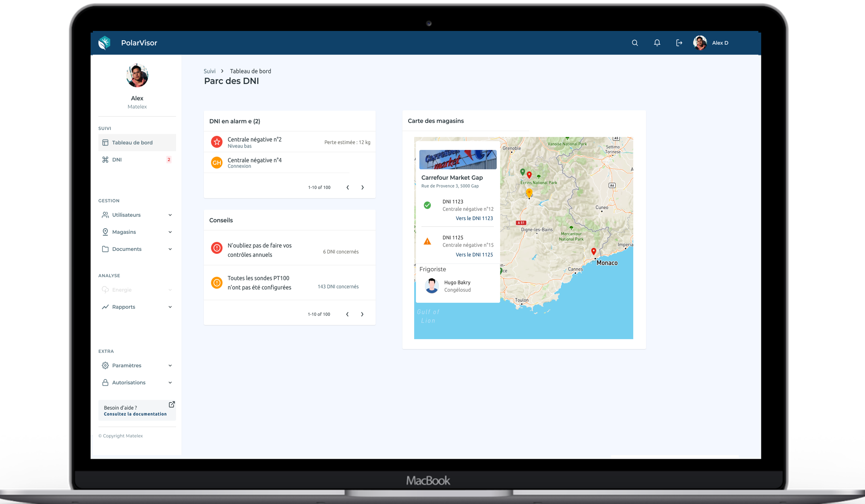The width and height of the screenshot is (865, 504).
Task: Open Autorisations in sidebar
Action: tap(137, 382)
